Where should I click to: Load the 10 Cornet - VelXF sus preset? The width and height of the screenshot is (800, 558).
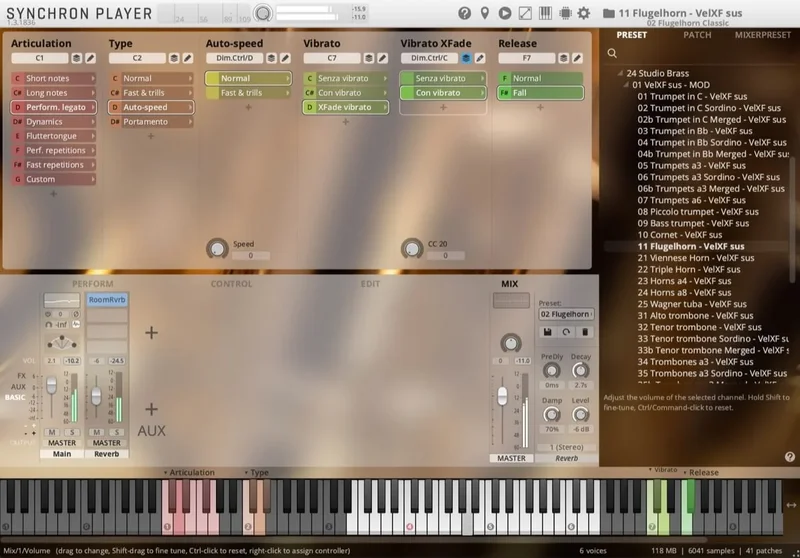(x=680, y=235)
